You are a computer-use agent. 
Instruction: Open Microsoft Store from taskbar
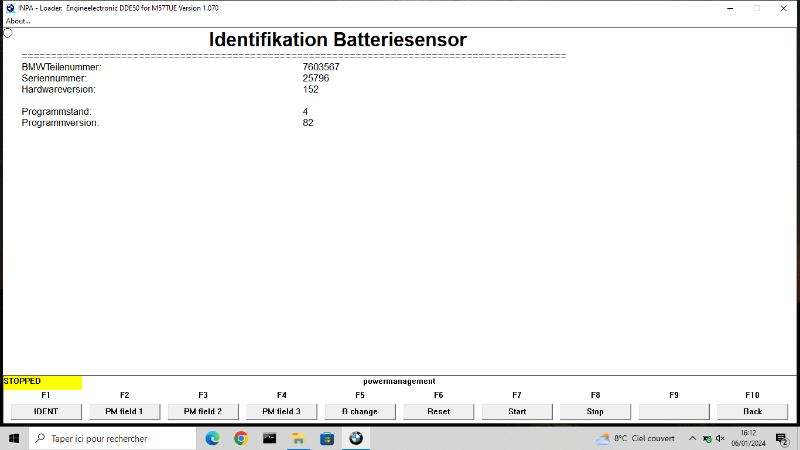[x=327, y=438]
